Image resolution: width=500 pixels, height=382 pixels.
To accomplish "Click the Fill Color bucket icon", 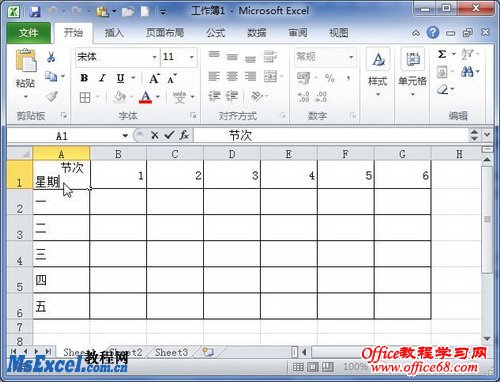I will pos(119,97).
